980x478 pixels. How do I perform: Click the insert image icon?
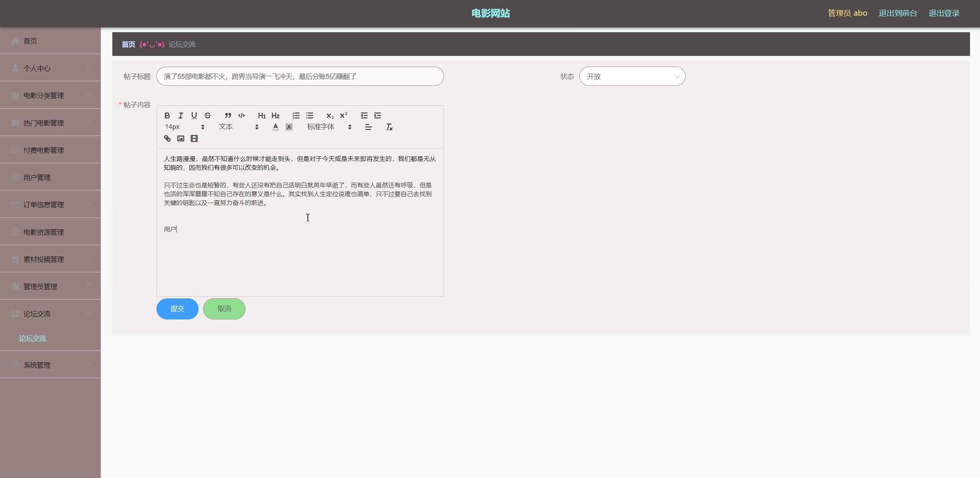pyautogui.click(x=181, y=139)
